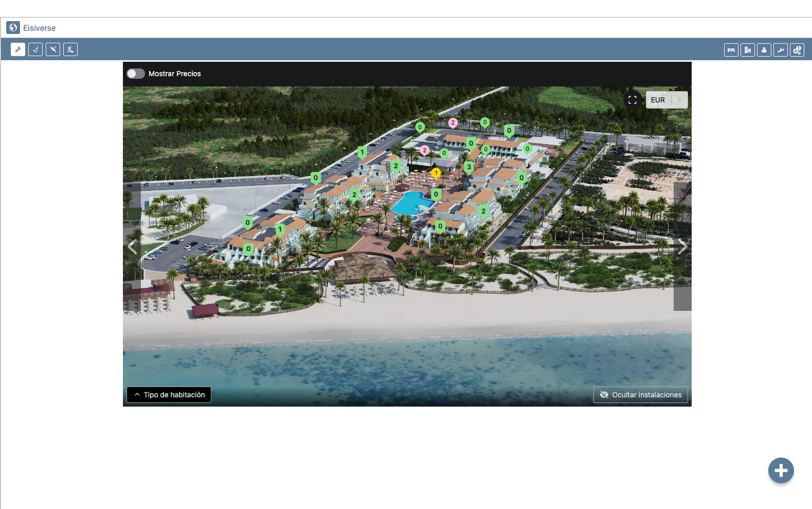Screen dimensions: 812x509
Task: Go to the previous resort image
Action: [132, 247]
